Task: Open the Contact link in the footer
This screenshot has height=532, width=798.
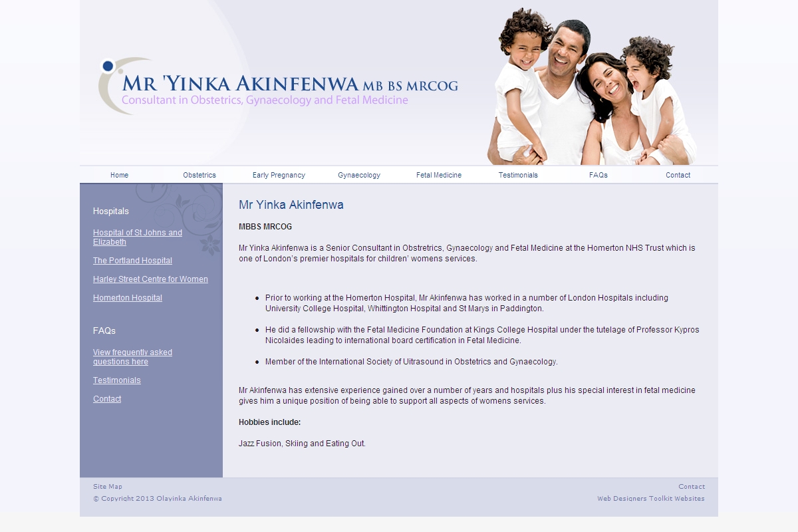Action: pyautogui.click(x=692, y=486)
